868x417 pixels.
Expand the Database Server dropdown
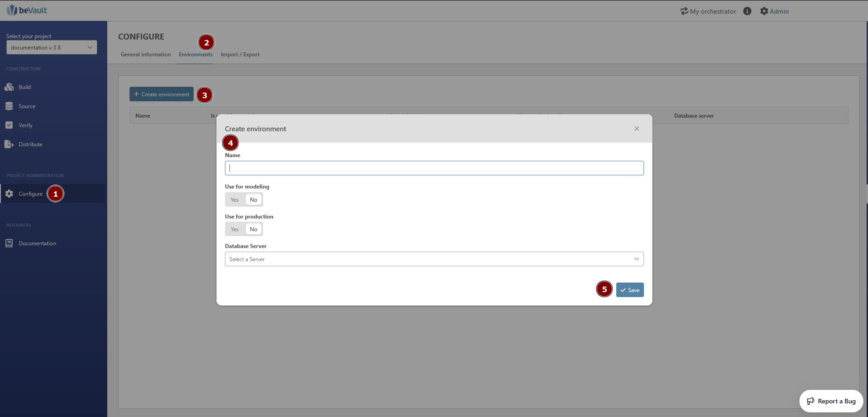click(434, 259)
